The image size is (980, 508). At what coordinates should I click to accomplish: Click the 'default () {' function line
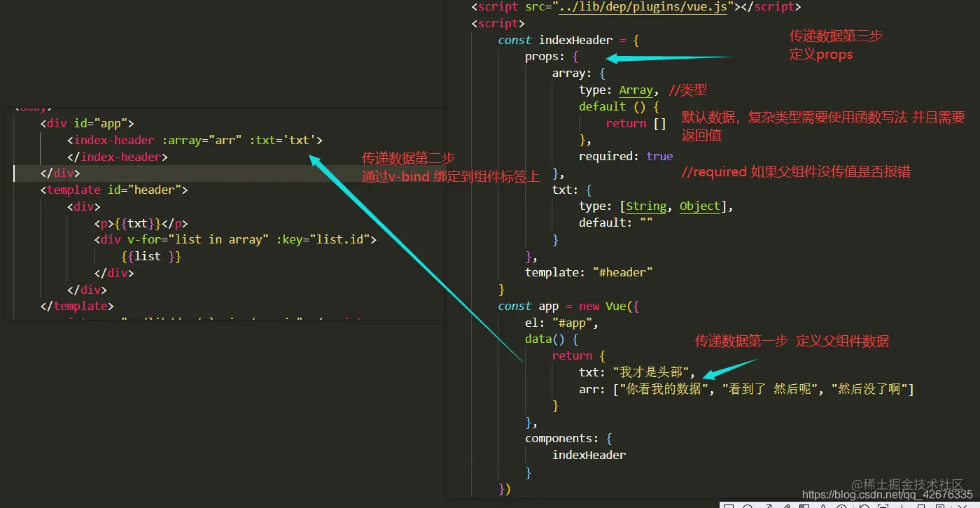coord(619,107)
